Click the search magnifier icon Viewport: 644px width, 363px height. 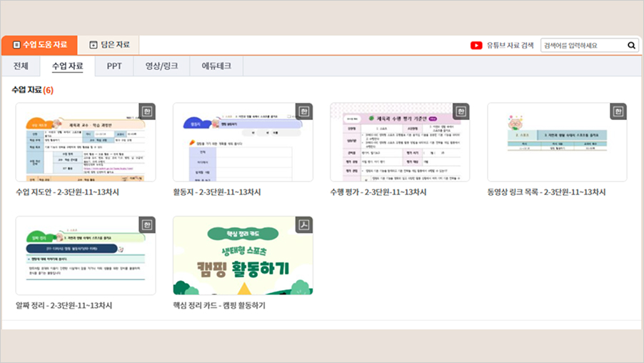[631, 45]
